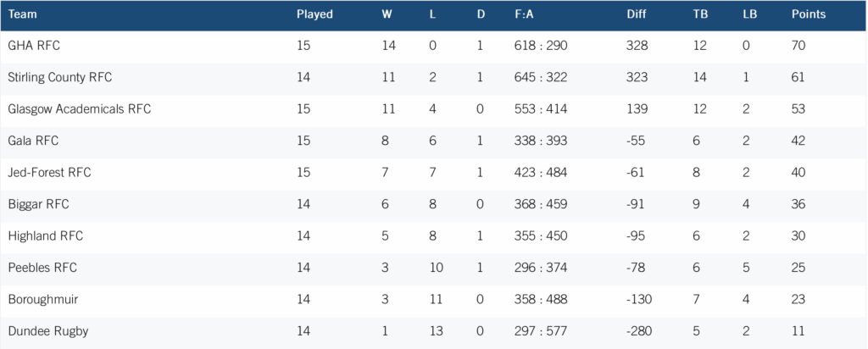The height and width of the screenshot is (349, 868).
Task: Open the GHA RFC team name
Action: click(34, 46)
